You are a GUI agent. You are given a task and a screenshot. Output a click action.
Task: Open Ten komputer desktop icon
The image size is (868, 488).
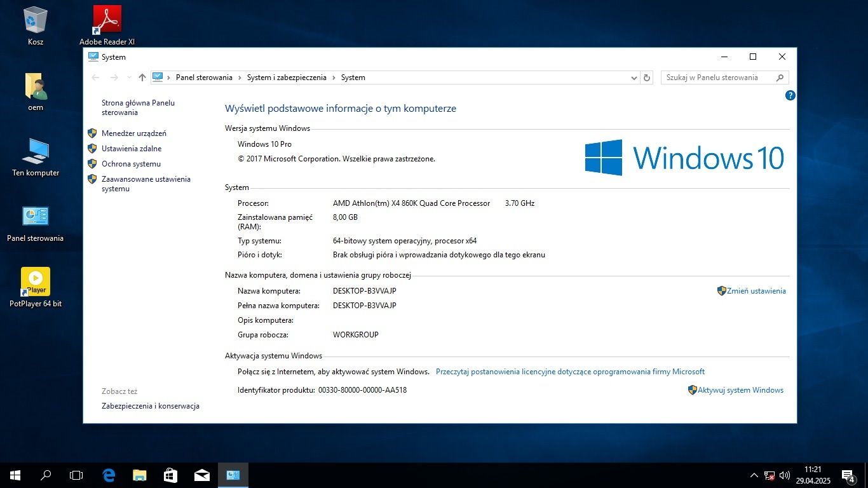36,158
